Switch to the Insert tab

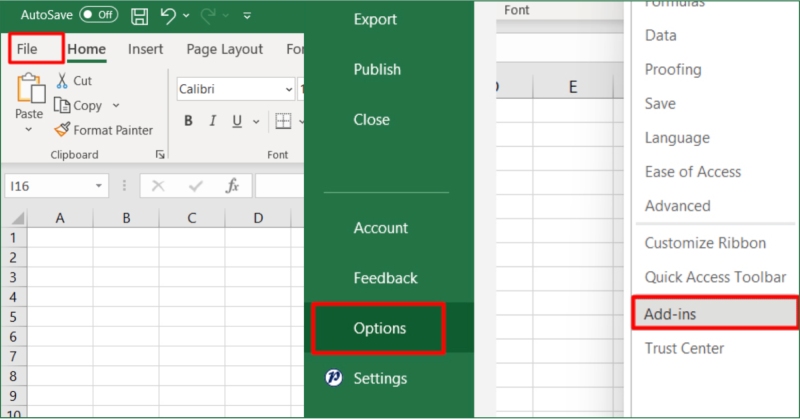(145, 49)
